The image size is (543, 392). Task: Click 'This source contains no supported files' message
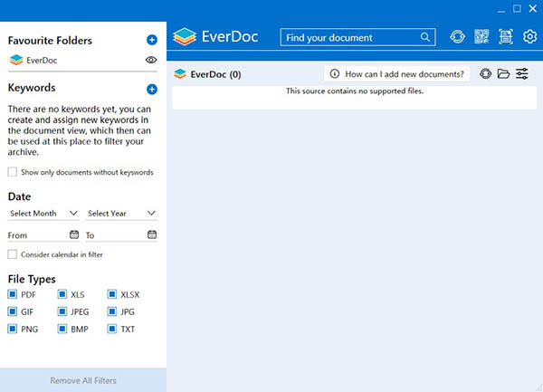point(355,91)
